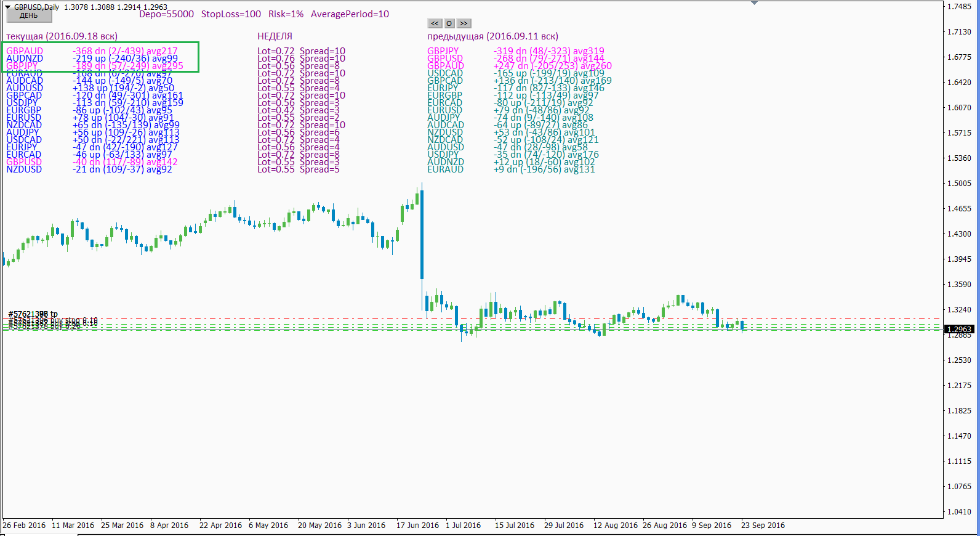Image resolution: width=980 pixels, height=536 pixels.
Task: Click the 23 Sep 2016 date label
Action: (763, 526)
